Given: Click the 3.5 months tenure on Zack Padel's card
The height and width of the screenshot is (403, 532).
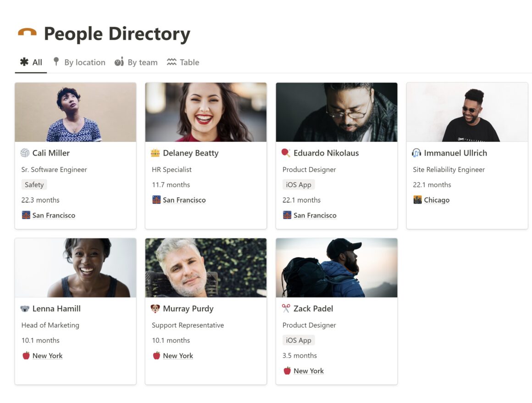Looking at the screenshot, I should tap(299, 355).
